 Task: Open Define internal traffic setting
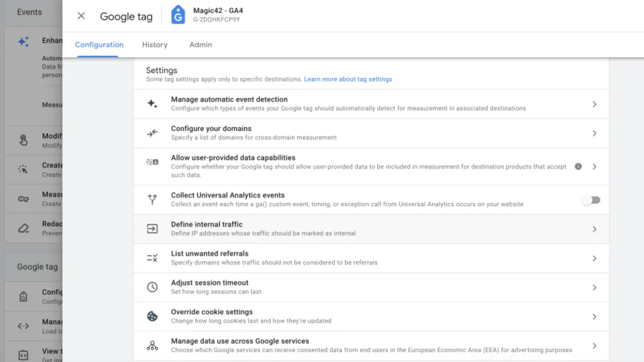(371, 229)
